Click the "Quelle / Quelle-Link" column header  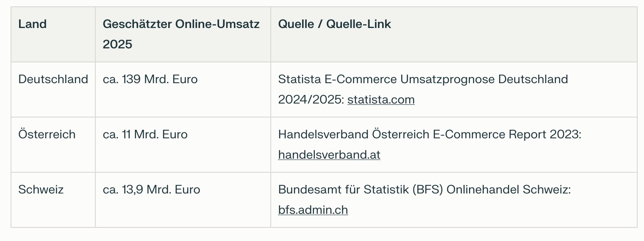point(335,24)
